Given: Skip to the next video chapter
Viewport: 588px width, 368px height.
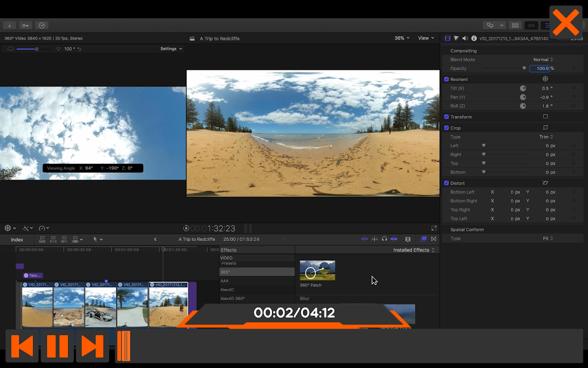Looking at the screenshot, I should 92,346.
